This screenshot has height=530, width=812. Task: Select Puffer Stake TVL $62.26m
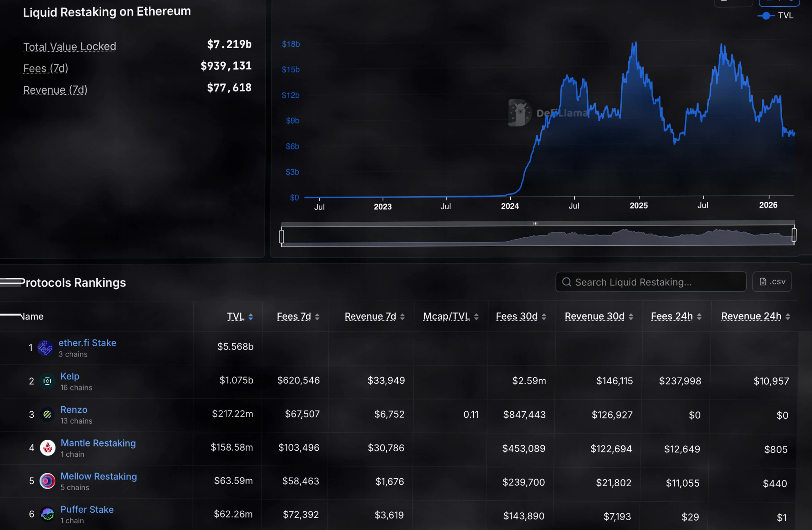coord(233,514)
